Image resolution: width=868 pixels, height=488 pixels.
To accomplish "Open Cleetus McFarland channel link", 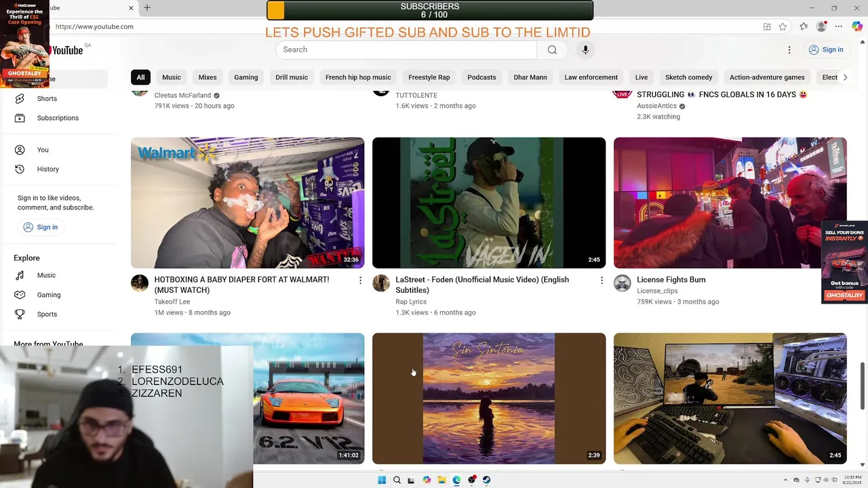I will point(182,96).
